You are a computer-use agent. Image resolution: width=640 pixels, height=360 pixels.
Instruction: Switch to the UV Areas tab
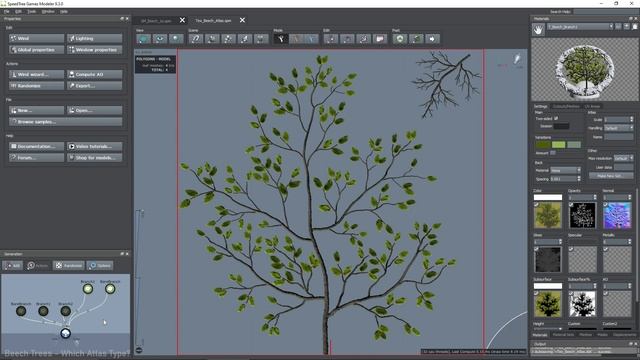592,107
